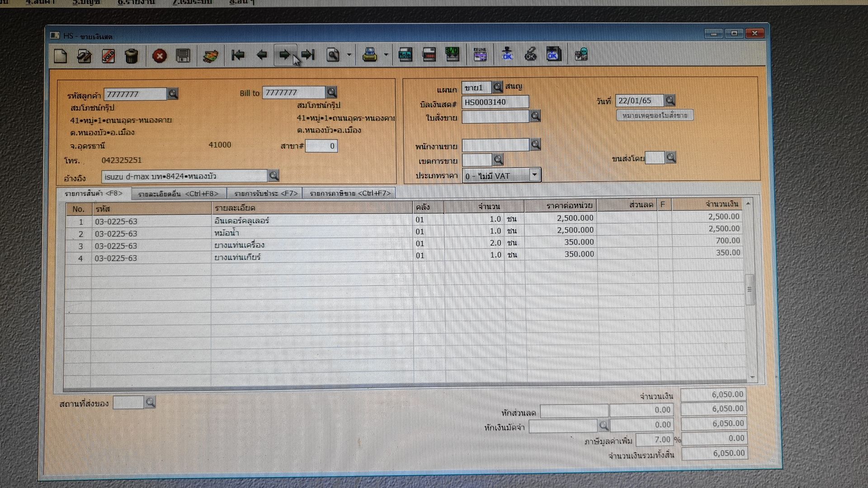Click the reference field isuzu d-max
868x488 pixels.
click(x=184, y=176)
